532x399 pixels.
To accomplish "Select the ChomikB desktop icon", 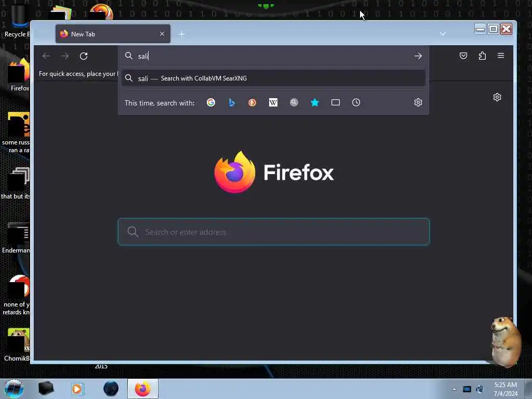I will 17,345.
